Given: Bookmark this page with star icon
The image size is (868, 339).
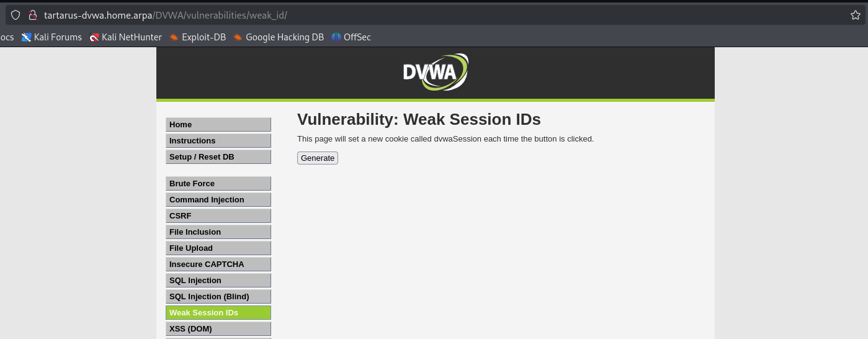Looking at the screenshot, I should (856, 15).
